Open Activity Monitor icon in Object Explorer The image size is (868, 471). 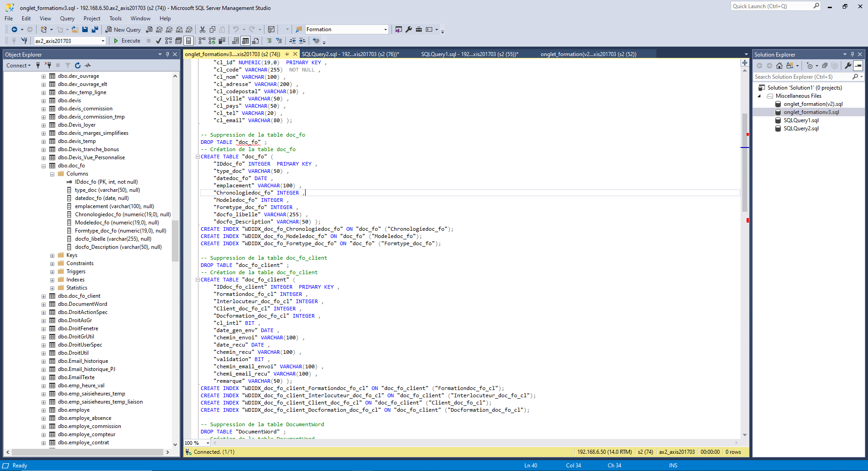pos(88,65)
